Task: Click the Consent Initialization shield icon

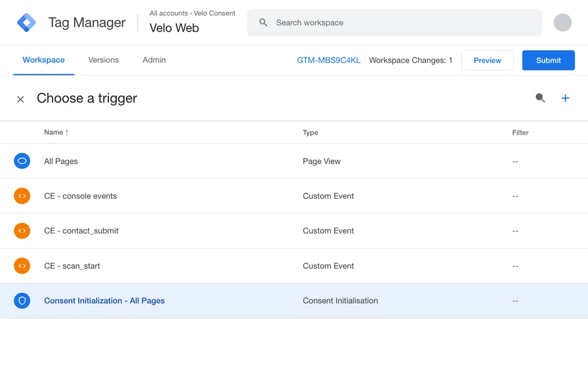Action: click(x=22, y=301)
